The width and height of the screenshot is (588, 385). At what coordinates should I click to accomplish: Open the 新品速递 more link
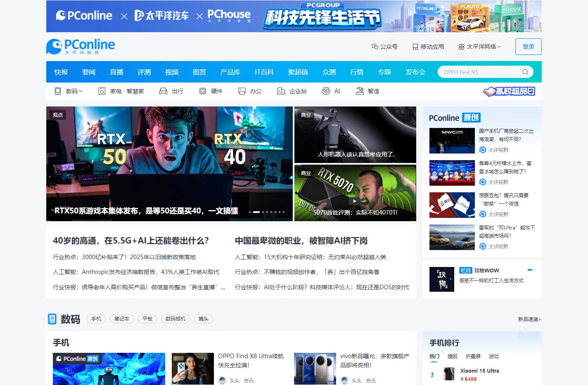click(529, 319)
